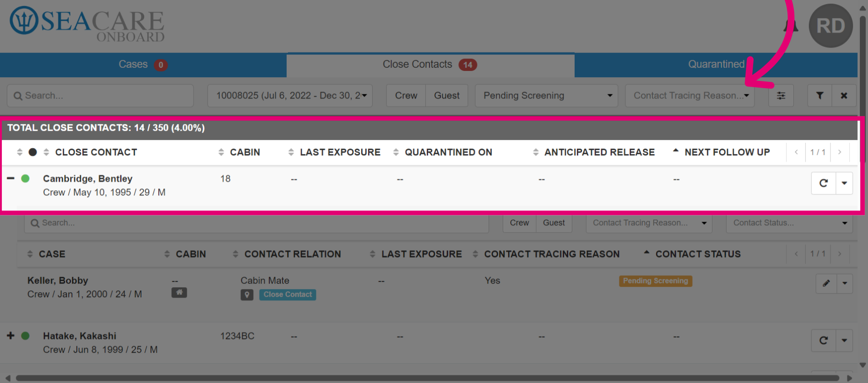Collapse the Cambridge, Bentley row

tap(10, 178)
